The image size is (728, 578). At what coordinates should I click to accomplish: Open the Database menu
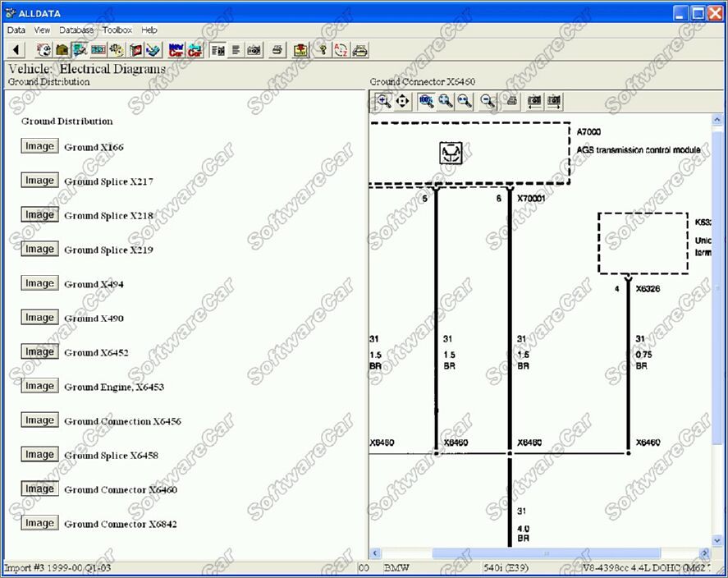point(76,30)
